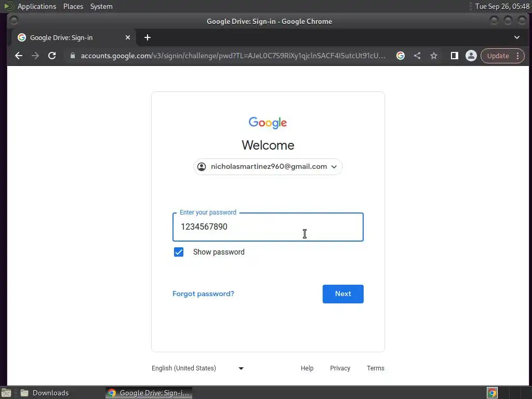Click the account avatar icon in email chip

[202, 167]
